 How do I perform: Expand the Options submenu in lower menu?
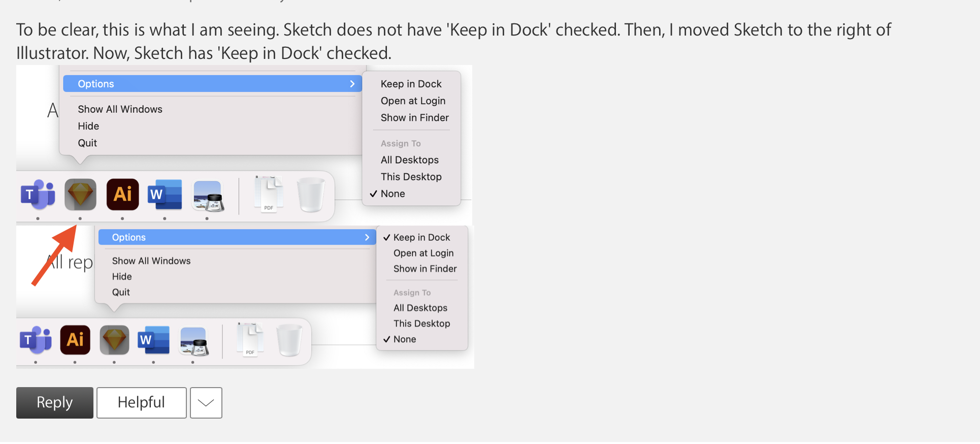point(237,237)
